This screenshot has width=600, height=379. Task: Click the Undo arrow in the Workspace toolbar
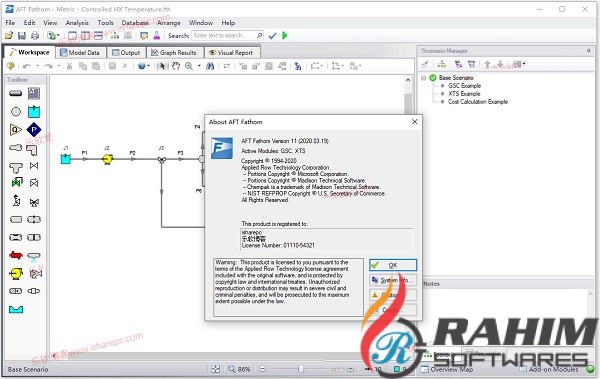pyautogui.click(x=27, y=66)
